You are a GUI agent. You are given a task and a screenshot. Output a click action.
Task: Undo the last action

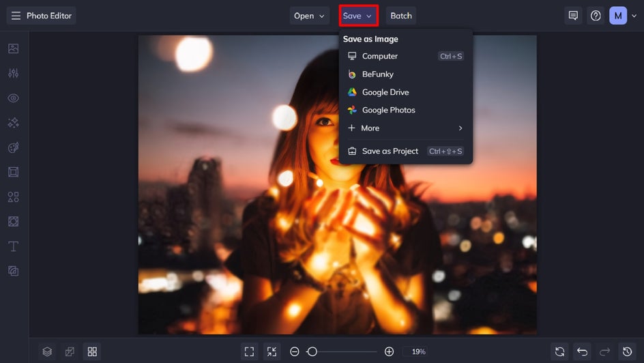pyautogui.click(x=582, y=351)
